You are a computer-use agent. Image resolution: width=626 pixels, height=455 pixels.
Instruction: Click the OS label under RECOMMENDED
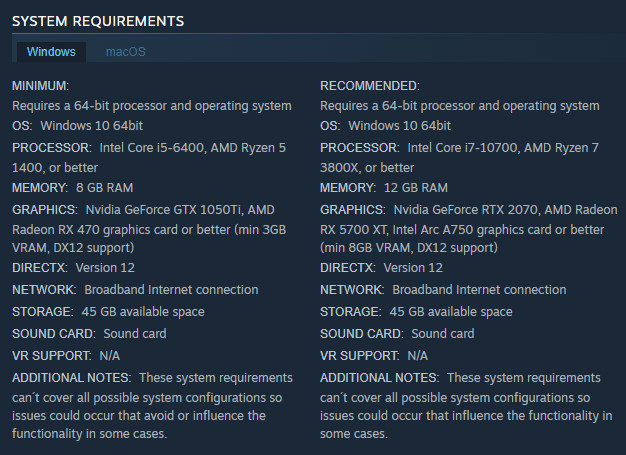tap(330, 126)
